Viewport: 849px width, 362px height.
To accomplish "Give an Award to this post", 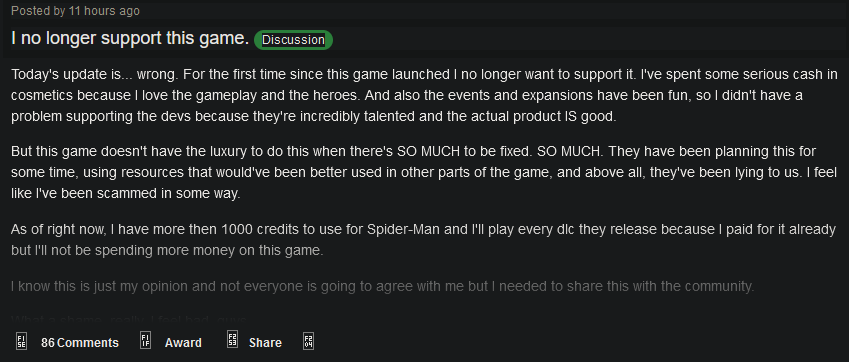I will pos(183,343).
